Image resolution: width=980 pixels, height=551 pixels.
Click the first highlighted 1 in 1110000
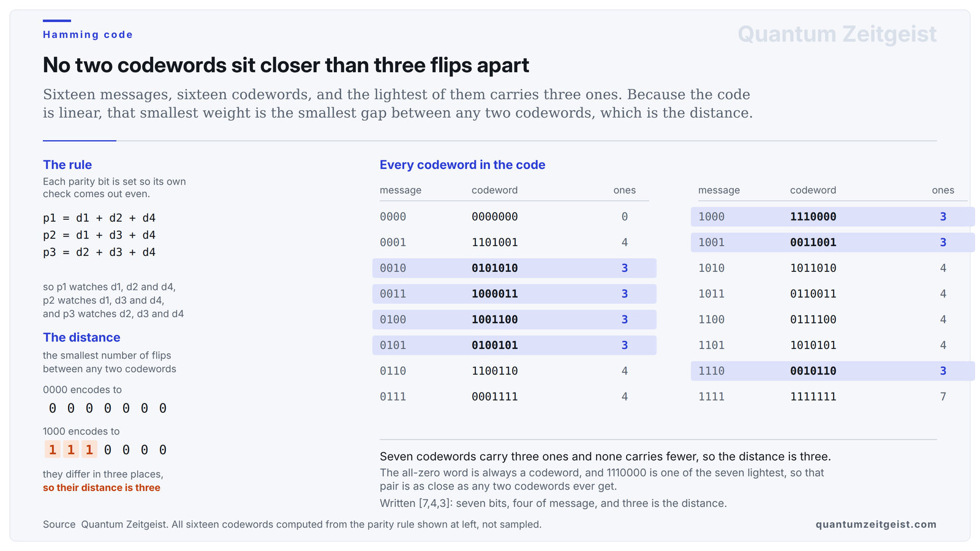pyautogui.click(x=53, y=450)
